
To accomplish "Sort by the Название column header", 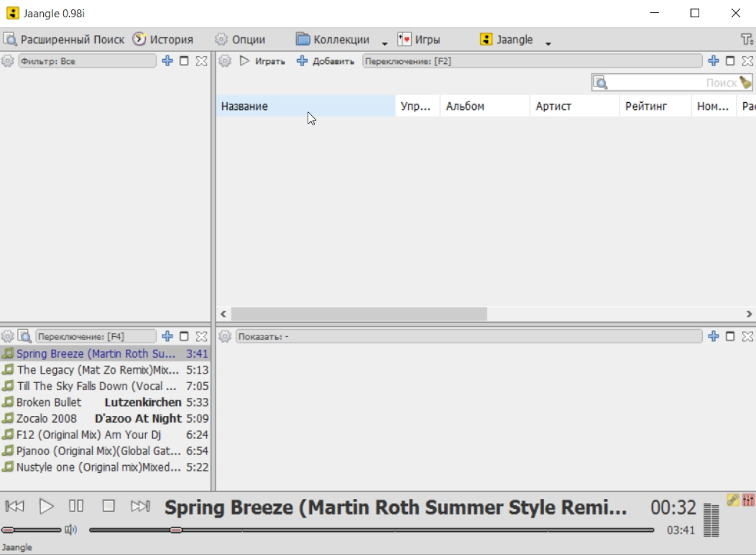I will click(x=305, y=106).
